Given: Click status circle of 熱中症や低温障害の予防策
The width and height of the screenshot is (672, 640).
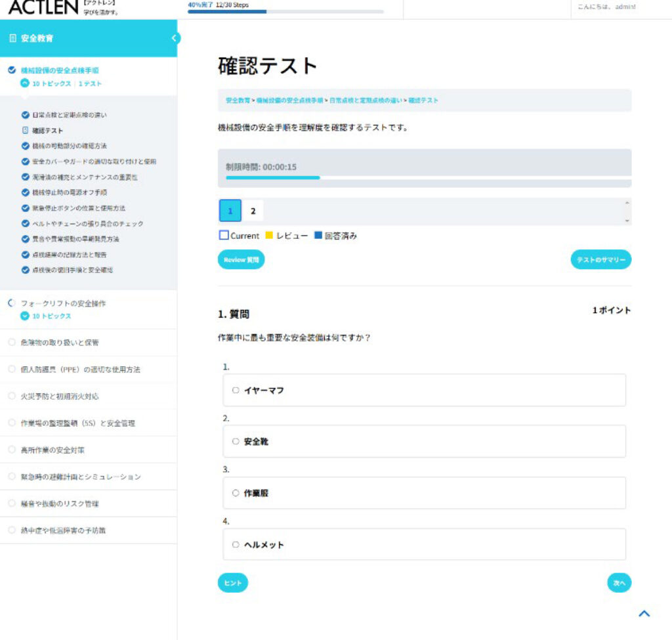Looking at the screenshot, I should [x=12, y=530].
